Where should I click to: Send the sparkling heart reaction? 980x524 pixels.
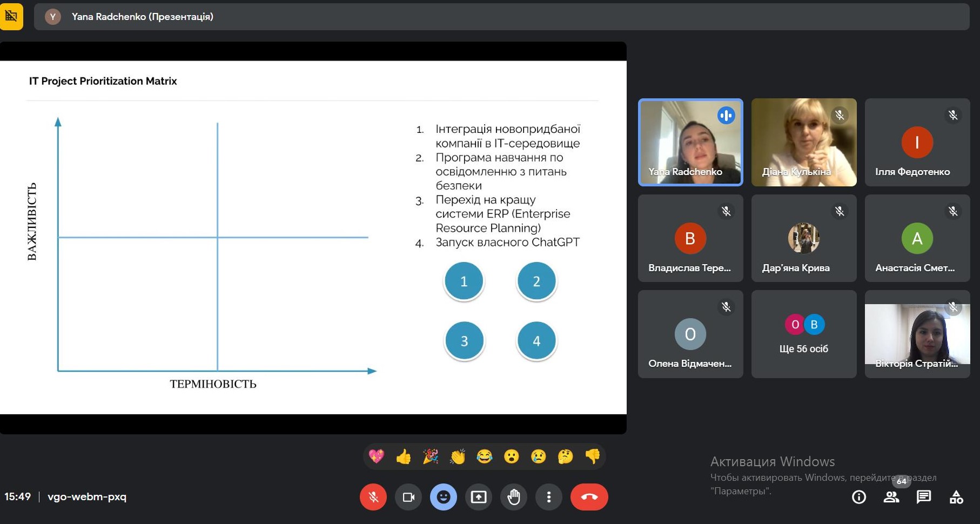tap(376, 457)
